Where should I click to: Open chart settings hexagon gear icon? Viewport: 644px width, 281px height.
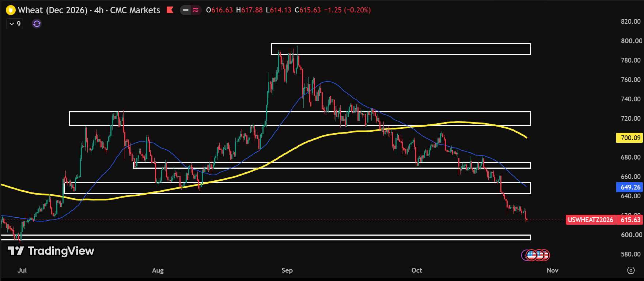coord(631,270)
